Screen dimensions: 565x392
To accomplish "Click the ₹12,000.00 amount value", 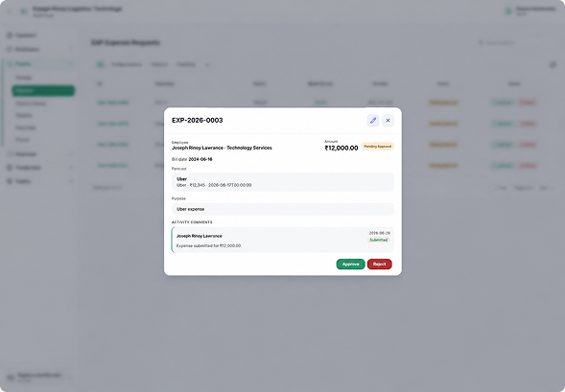I will click(341, 148).
